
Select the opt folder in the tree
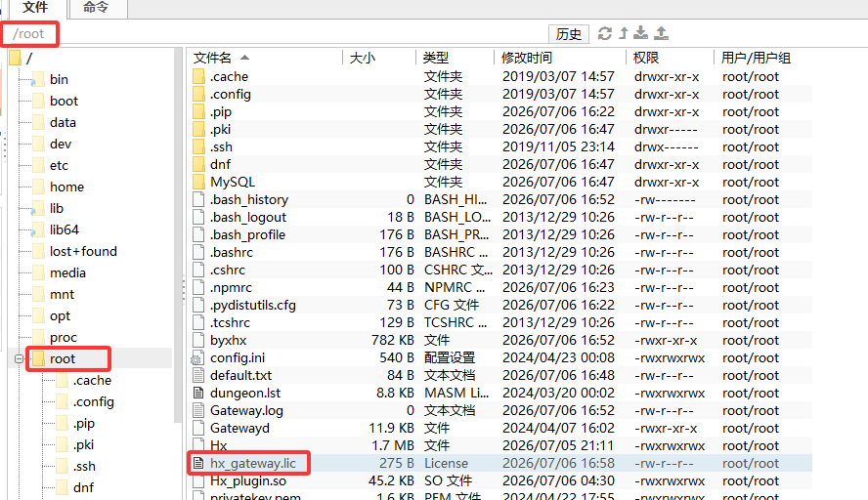pos(60,316)
